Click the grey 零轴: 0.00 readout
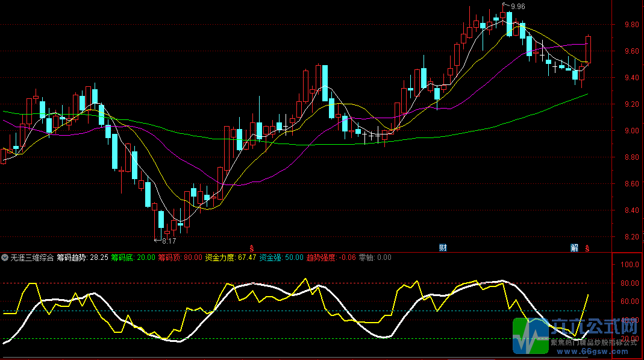This screenshot has width=644, height=360. 375,257
